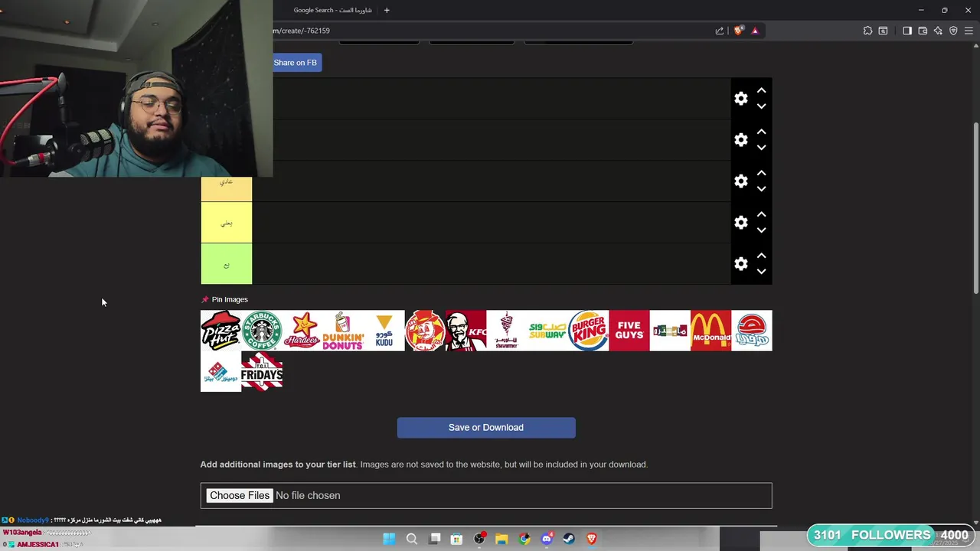
Task: Open the Brave VPN shield icon
Action: (953, 31)
